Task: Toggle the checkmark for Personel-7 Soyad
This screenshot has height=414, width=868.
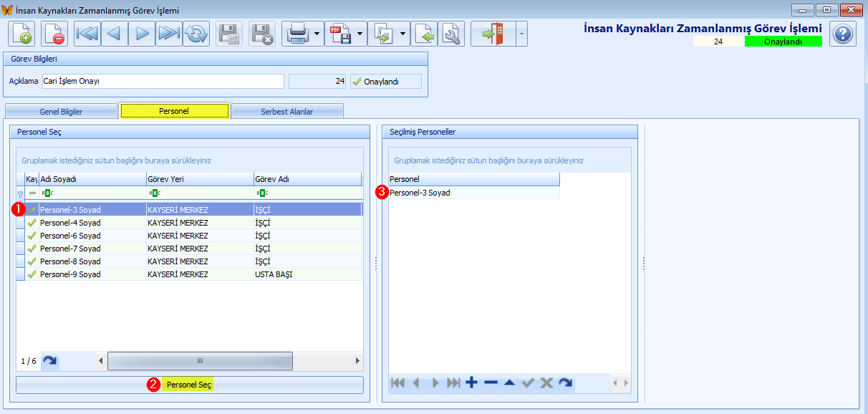Action: point(32,249)
